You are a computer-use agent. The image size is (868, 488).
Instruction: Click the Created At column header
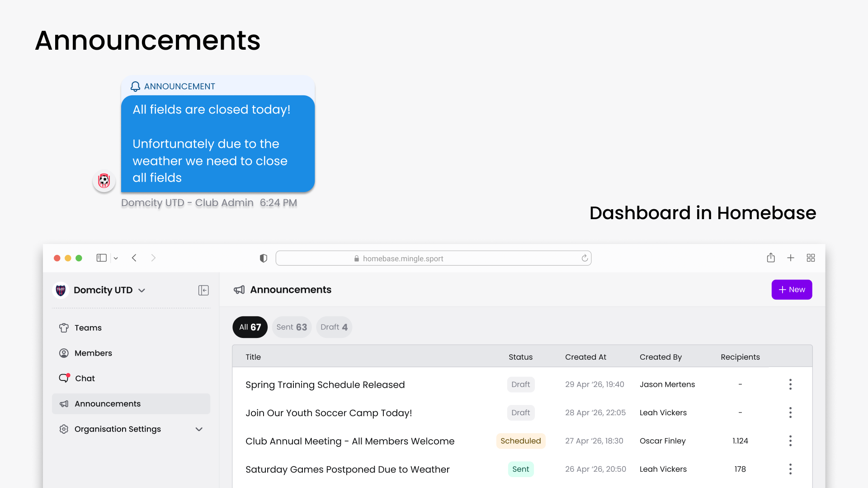coord(585,357)
